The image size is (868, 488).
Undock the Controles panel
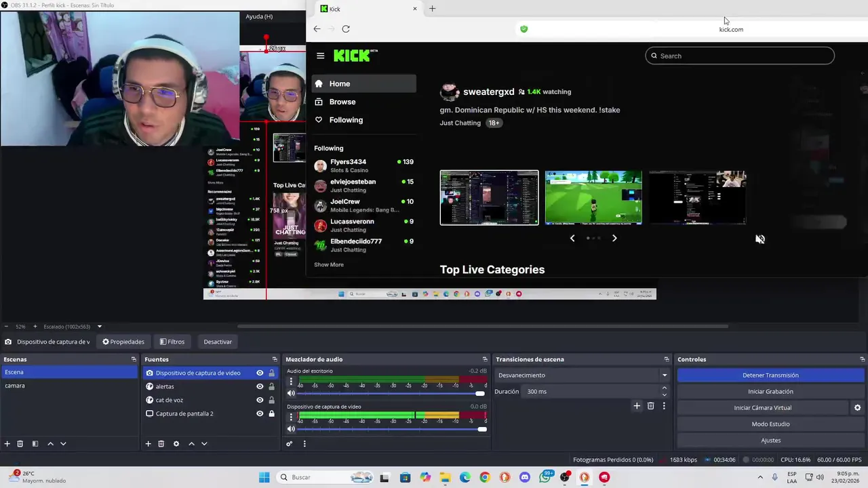click(x=863, y=359)
